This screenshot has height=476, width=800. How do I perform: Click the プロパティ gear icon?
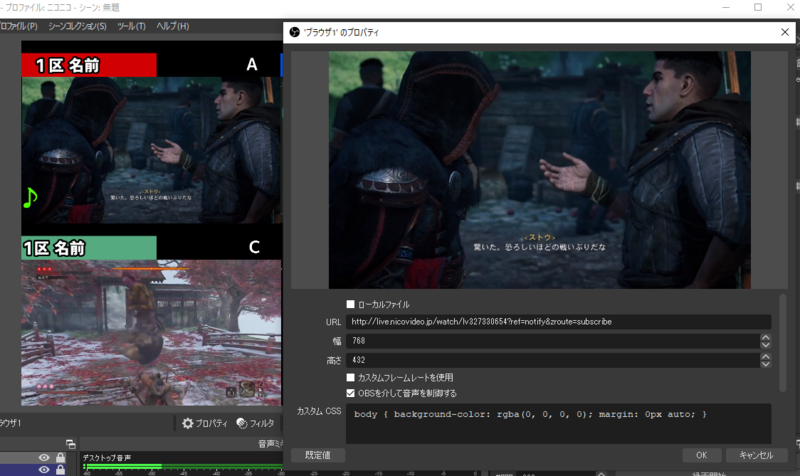[187, 423]
